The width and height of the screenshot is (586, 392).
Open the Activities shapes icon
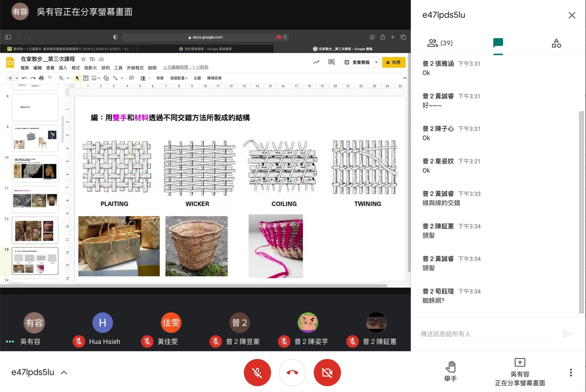click(556, 43)
